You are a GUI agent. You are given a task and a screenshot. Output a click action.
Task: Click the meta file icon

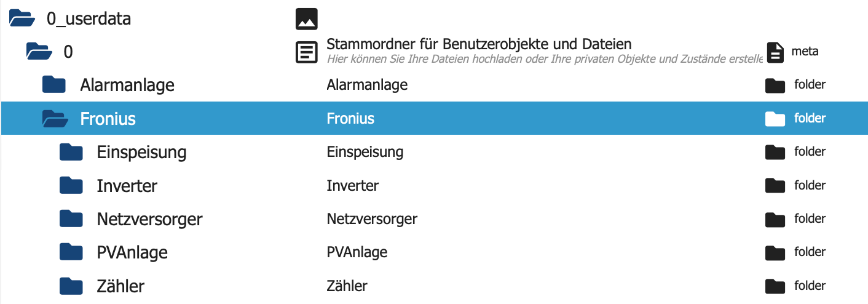point(775,52)
